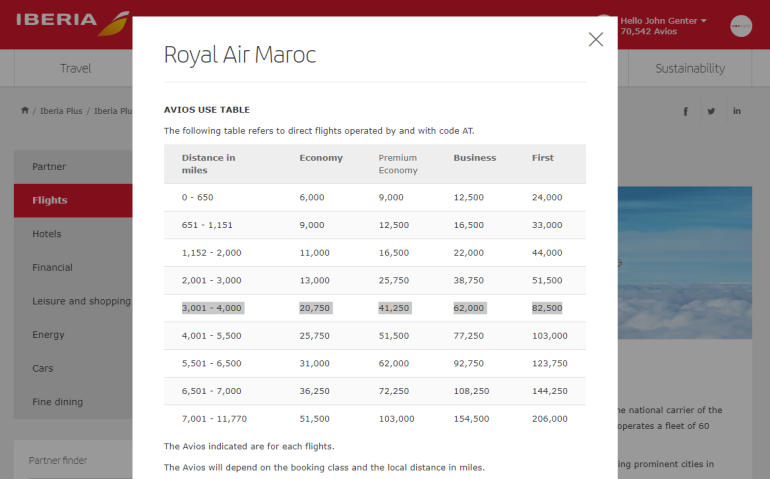Select the Hotels category
The height and width of the screenshot is (479, 770).
(47, 234)
